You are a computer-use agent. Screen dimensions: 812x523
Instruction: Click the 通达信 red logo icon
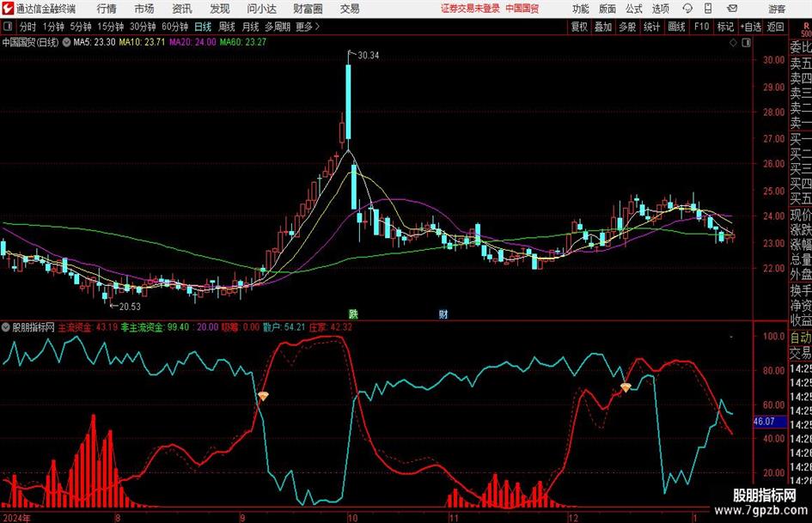coord(8,9)
